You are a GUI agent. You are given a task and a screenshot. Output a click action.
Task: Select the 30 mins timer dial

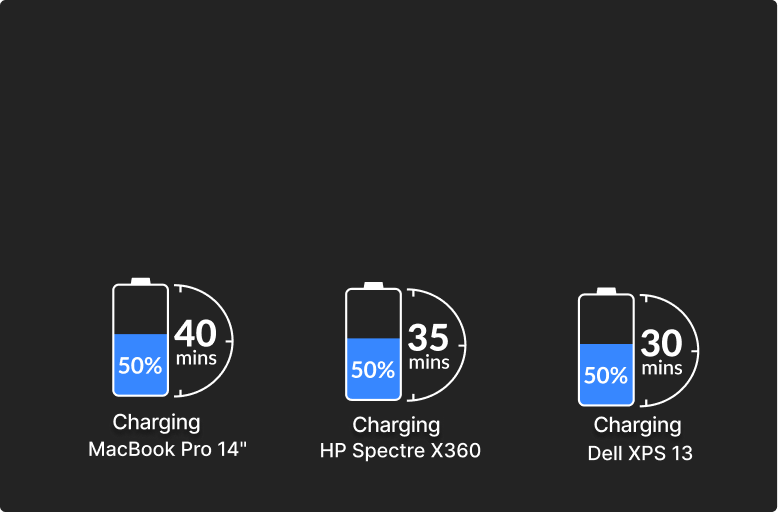click(669, 350)
